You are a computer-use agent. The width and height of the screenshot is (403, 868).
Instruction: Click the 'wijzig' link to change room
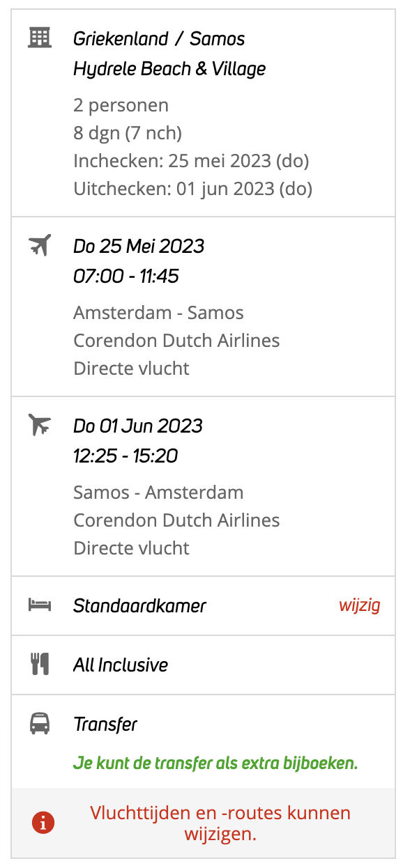pyautogui.click(x=360, y=605)
